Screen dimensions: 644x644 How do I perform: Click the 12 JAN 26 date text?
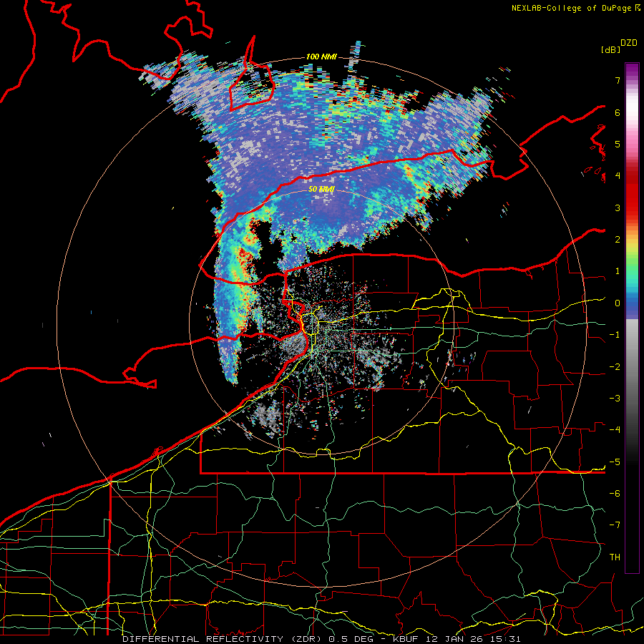coord(454,639)
